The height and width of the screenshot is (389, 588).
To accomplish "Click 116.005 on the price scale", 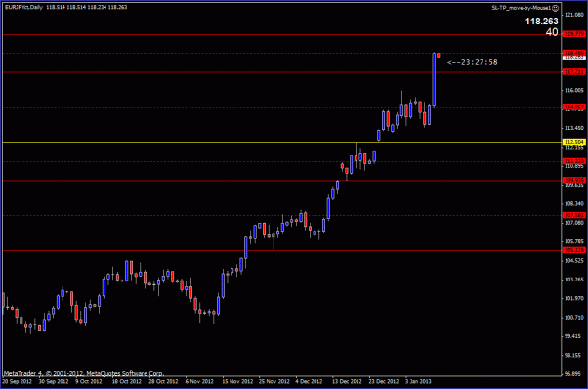I will (574, 90).
